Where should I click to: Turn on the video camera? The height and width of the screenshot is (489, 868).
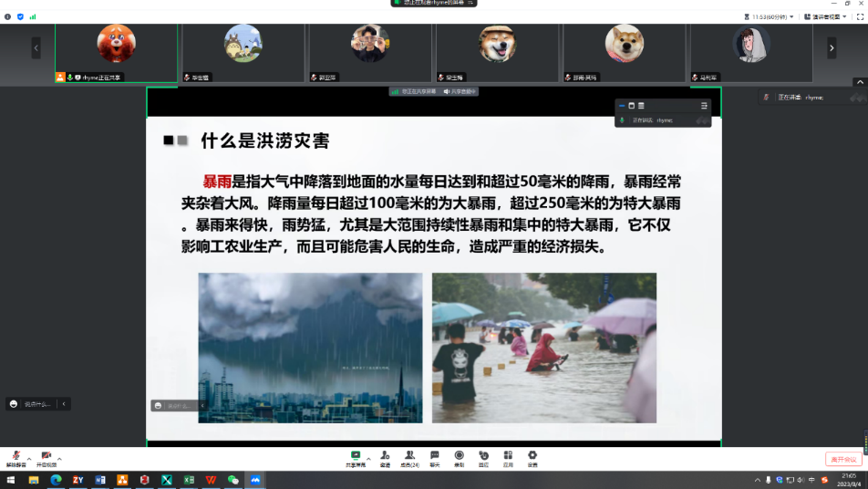[x=46, y=455]
